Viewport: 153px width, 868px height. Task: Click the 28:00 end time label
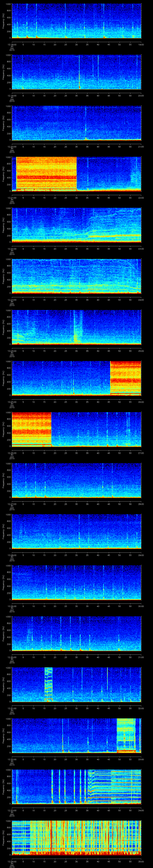pos(141,504)
